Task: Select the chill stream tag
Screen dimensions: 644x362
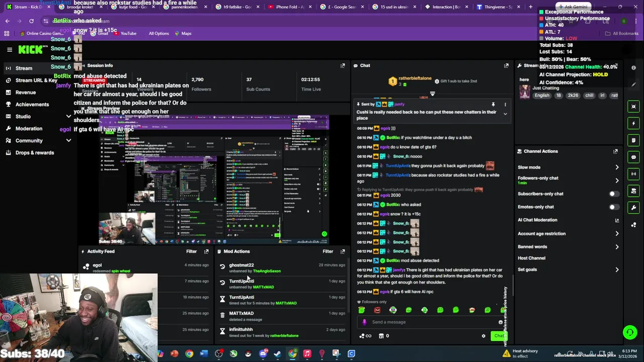Action: click(x=589, y=96)
